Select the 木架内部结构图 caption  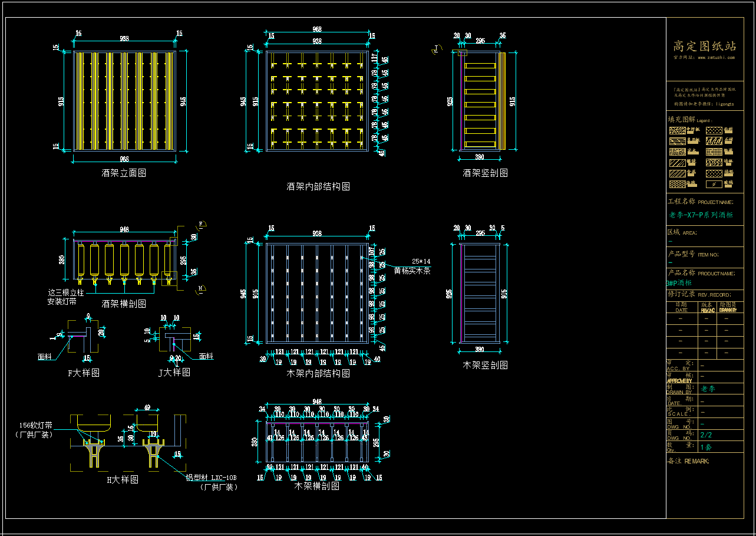coord(318,373)
